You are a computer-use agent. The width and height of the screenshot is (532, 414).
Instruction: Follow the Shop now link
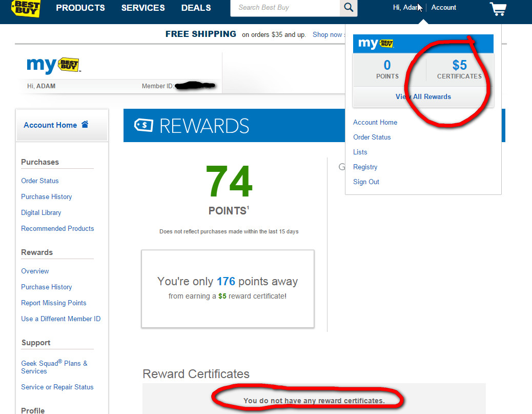click(328, 35)
